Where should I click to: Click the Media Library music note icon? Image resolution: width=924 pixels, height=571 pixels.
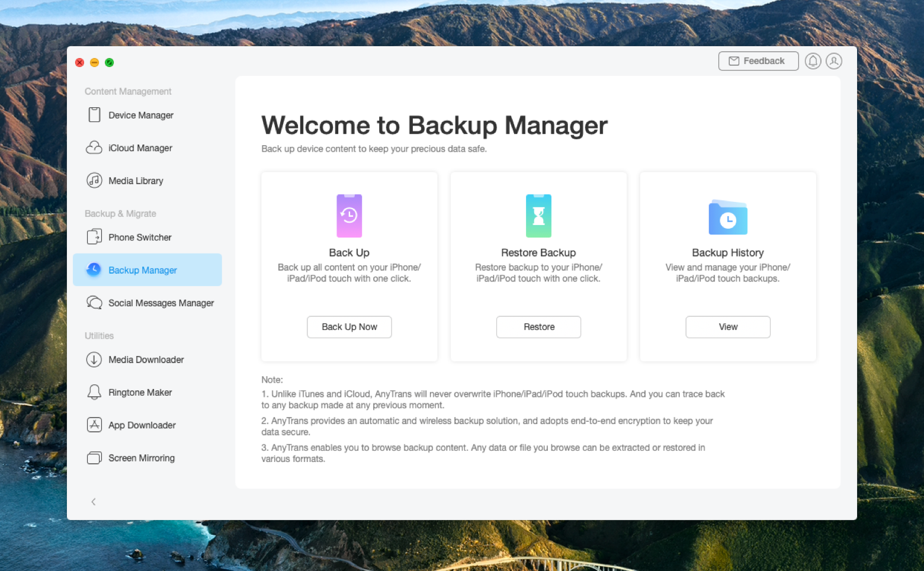click(x=94, y=181)
